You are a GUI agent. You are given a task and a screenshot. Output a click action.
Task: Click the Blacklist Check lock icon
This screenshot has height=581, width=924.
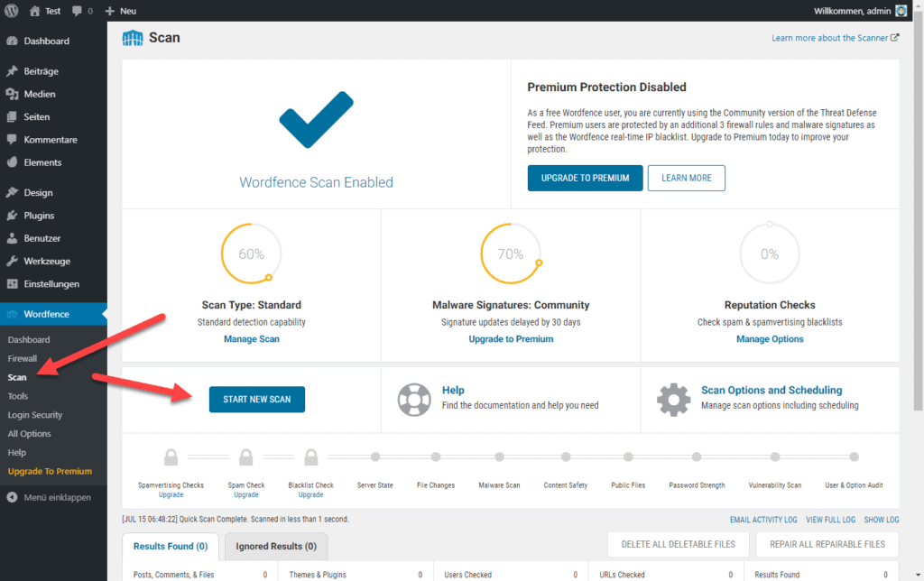point(311,456)
